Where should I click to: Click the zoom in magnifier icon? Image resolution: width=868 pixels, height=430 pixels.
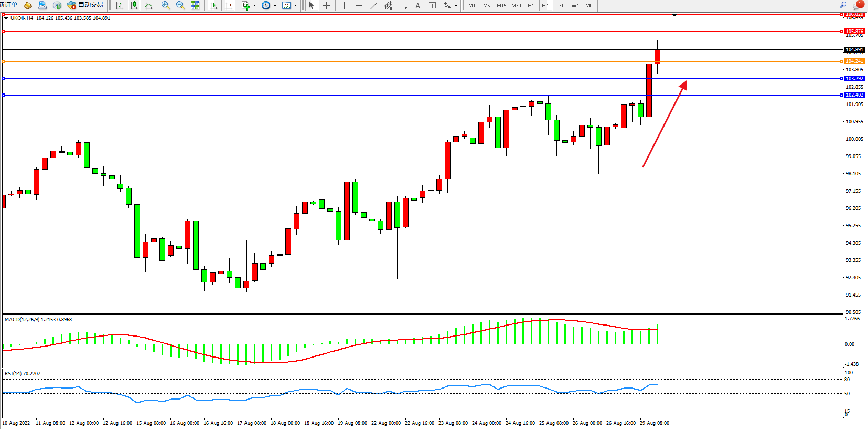click(166, 5)
